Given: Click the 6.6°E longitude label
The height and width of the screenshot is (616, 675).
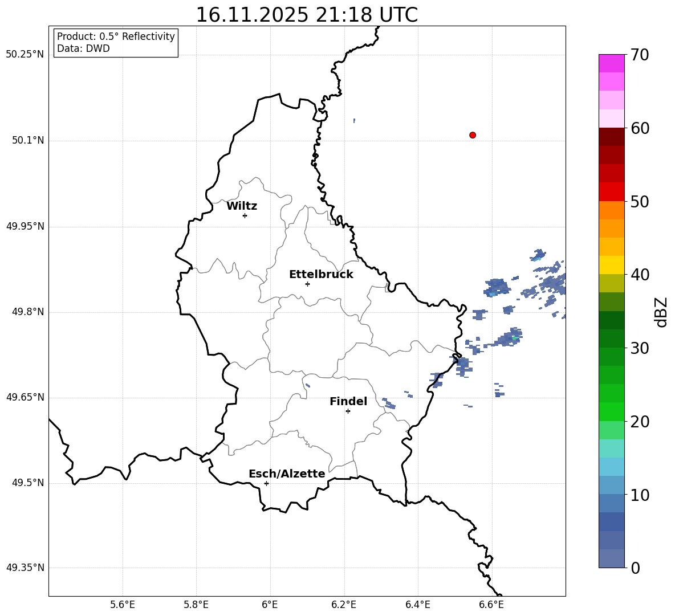Looking at the screenshot, I should (x=491, y=605).
